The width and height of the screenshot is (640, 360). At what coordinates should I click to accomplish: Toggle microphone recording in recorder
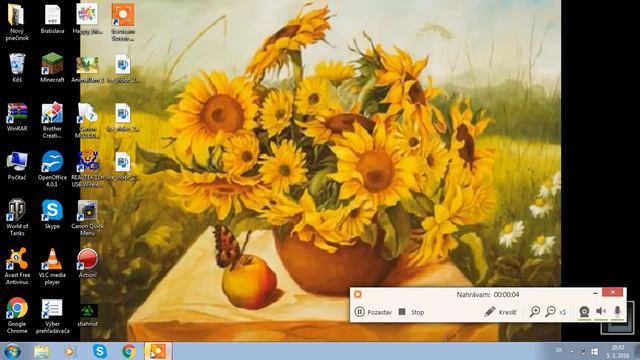[x=618, y=312]
